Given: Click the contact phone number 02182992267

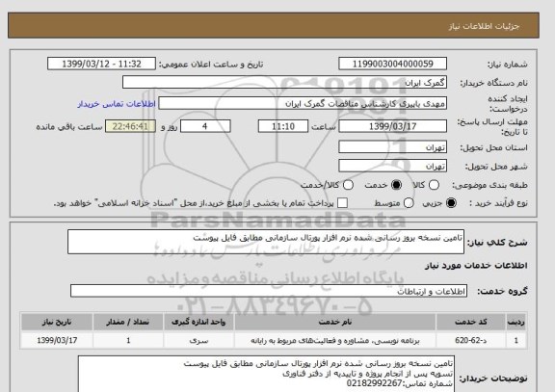Looking at the screenshot, I should (374, 383).
